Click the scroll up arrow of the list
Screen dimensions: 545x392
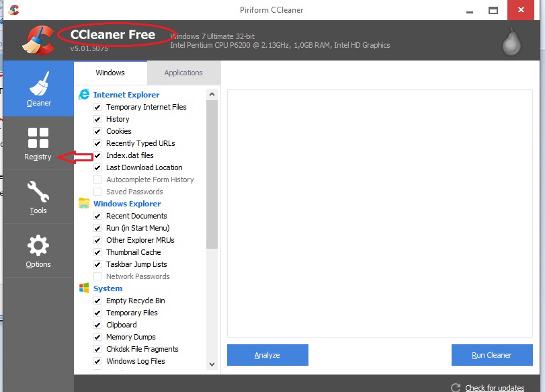pyautogui.click(x=212, y=94)
